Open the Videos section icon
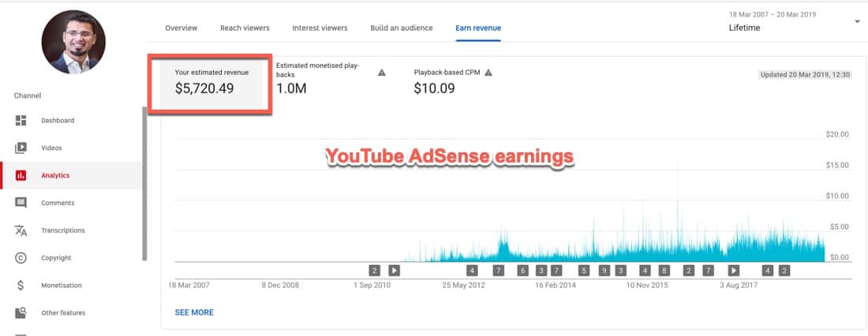Viewport: 868px width, 336px height. (21, 147)
